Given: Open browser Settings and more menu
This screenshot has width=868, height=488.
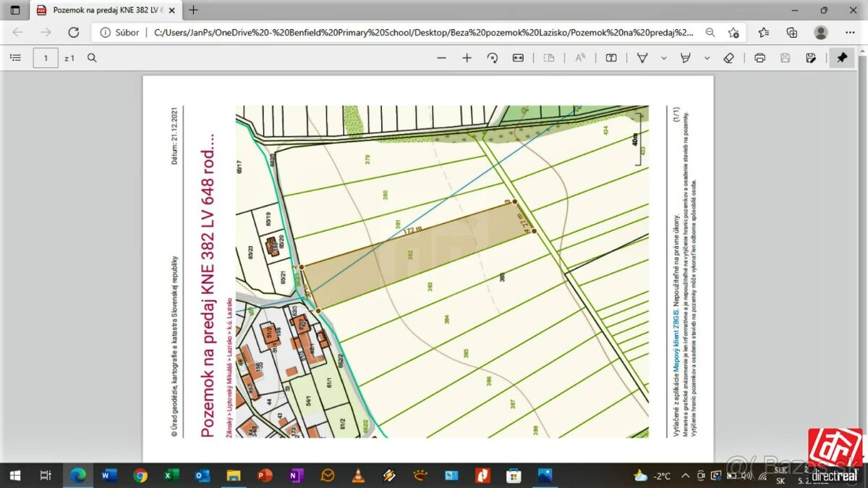Looking at the screenshot, I should tap(850, 33).
